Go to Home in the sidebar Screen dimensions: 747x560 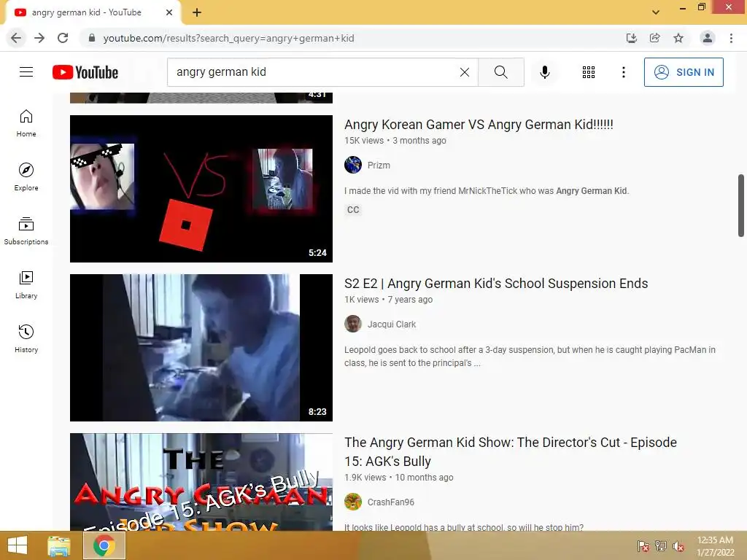click(x=26, y=123)
